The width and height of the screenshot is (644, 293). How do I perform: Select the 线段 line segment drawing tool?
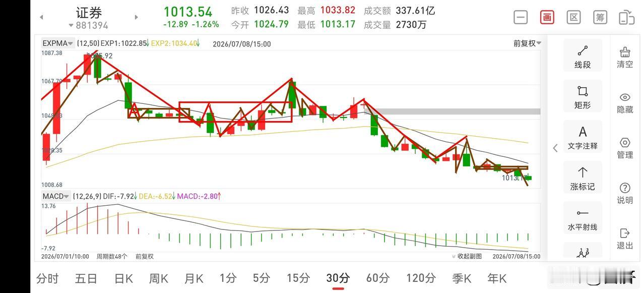coord(583,55)
